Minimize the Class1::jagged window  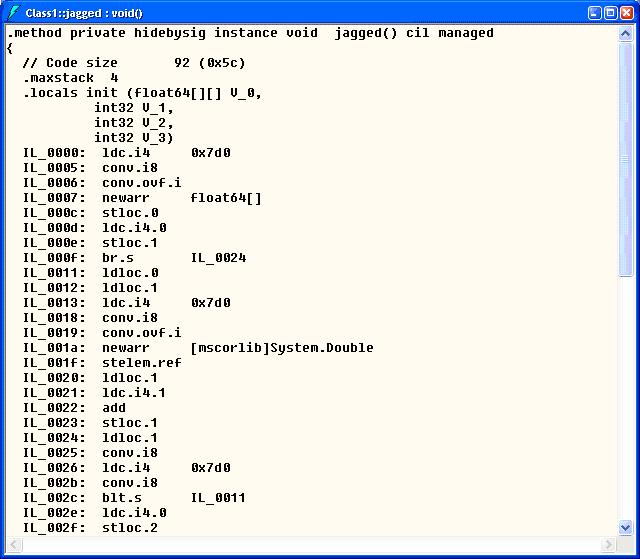point(595,13)
